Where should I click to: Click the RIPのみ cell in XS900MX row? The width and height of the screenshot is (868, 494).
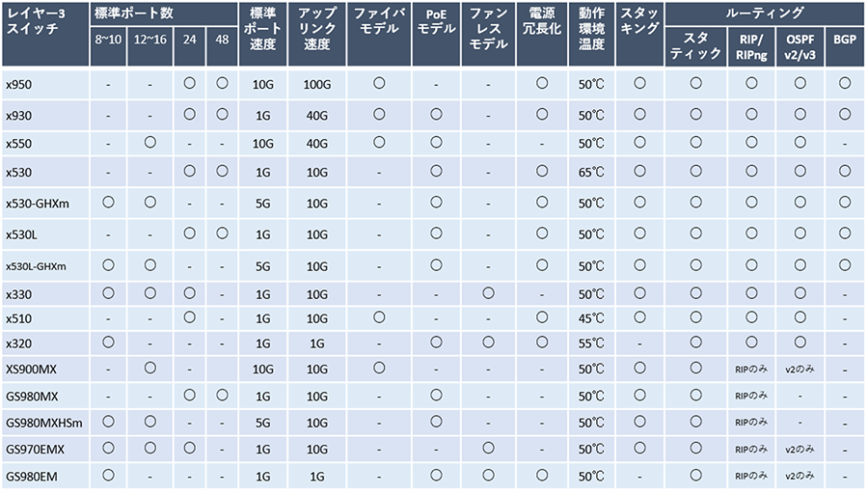pos(751,369)
